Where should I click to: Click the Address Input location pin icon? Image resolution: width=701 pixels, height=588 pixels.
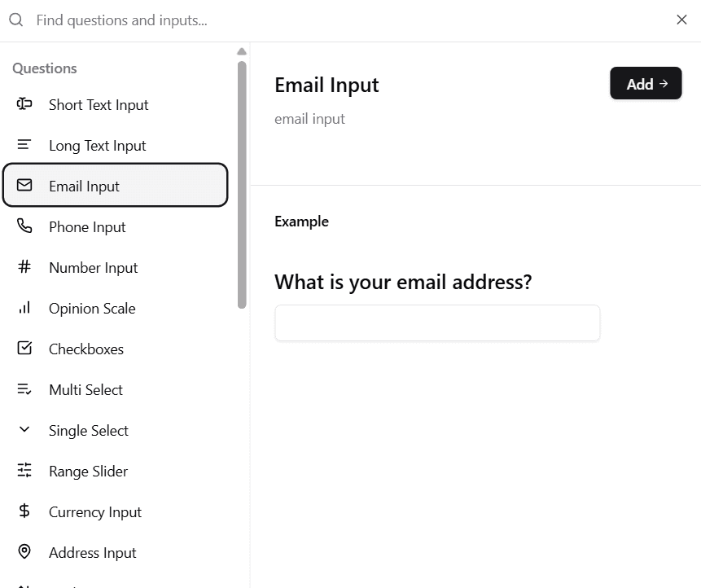coord(24,552)
